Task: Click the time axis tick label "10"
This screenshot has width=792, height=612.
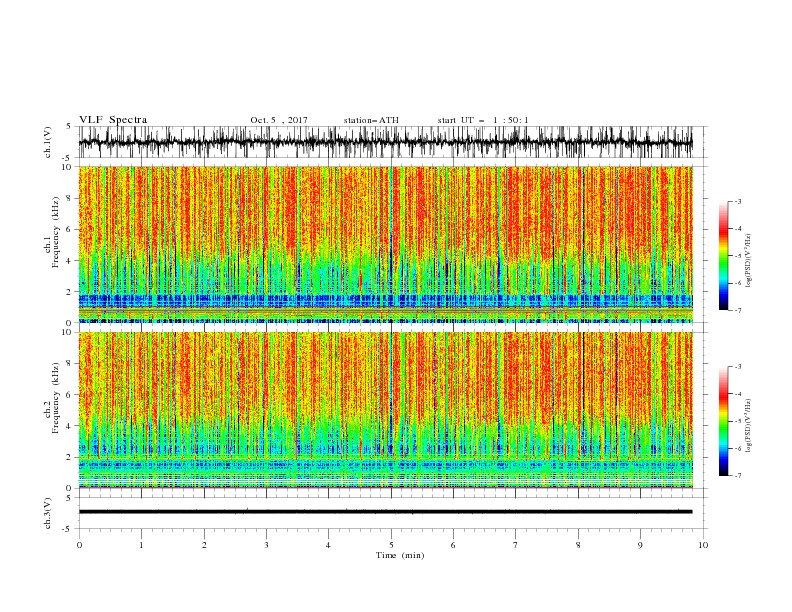Action: pos(703,545)
